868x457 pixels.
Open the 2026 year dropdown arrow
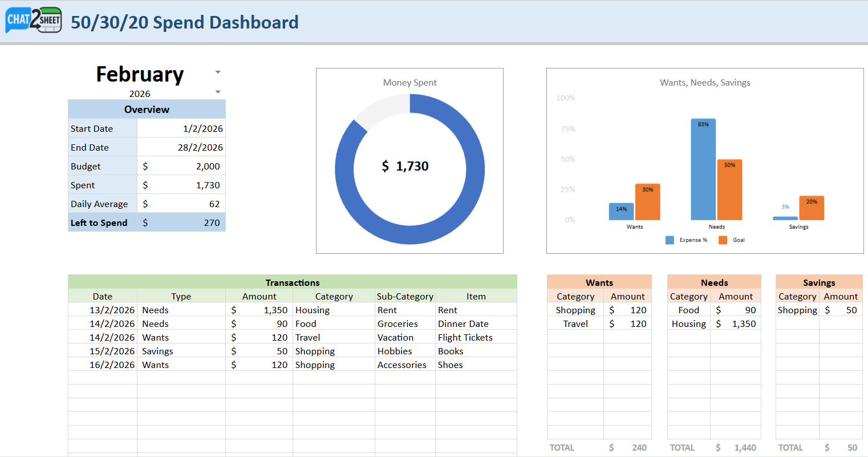pos(218,92)
